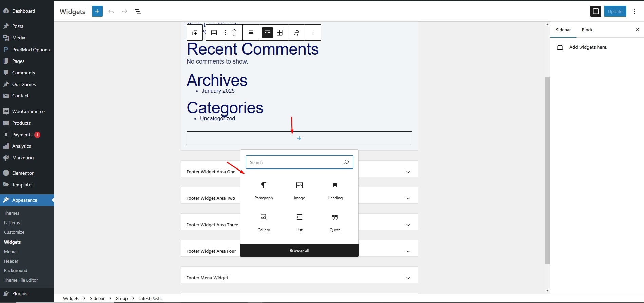Open Patterns under Appearance
The width and height of the screenshot is (644, 303).
(12, 223)
